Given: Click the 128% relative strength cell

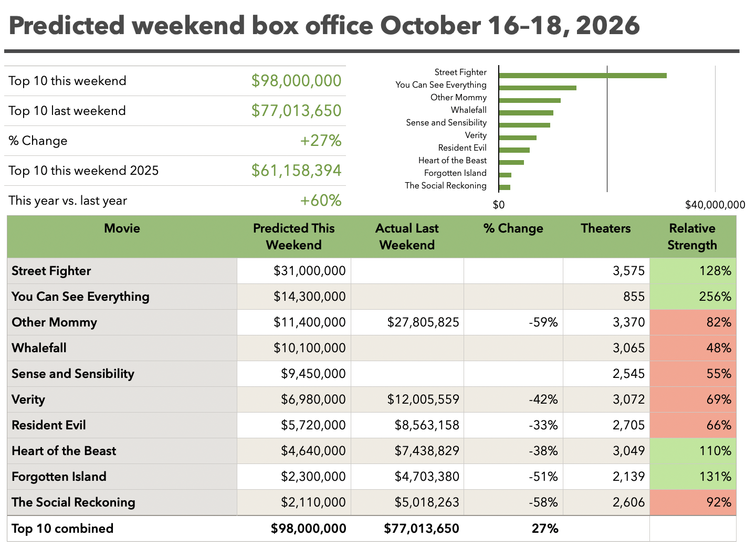Looking at the screenshot, I should [x=692, y=271].
